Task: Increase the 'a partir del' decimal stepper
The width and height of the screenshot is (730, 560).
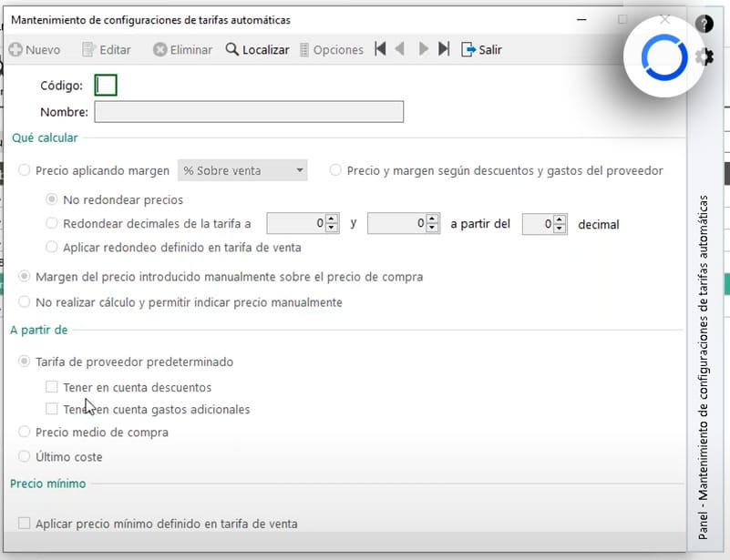Action: click(557, 219)
